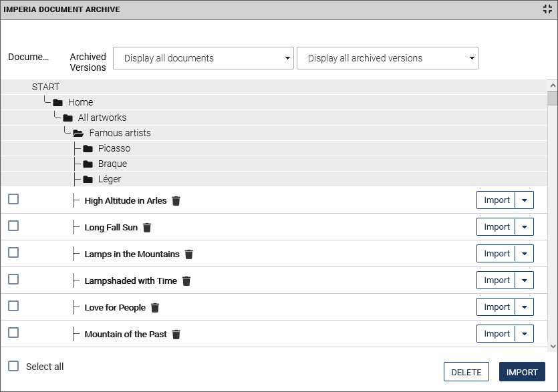
Task: Click the vertical scrollbar thumb
Action: pyautogui.click(x=553, y=98)
